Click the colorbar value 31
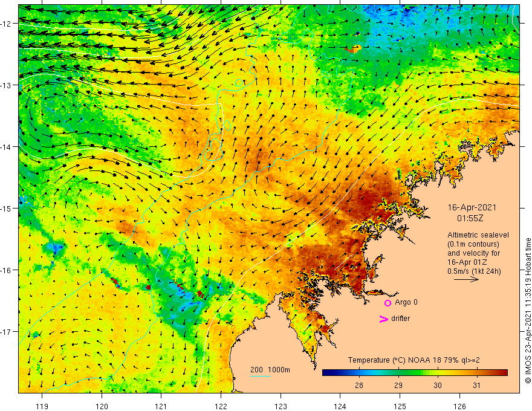This screenshot has height=411, width=532. coord(477,385)
